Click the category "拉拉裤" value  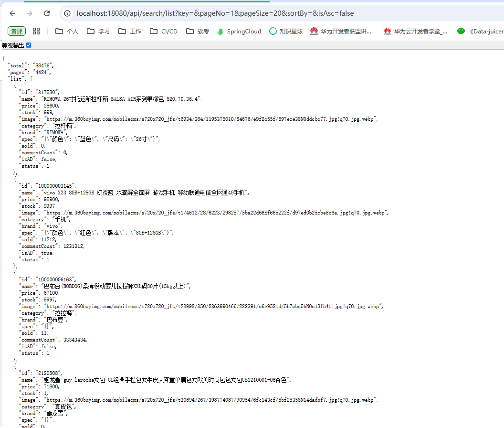64,313
